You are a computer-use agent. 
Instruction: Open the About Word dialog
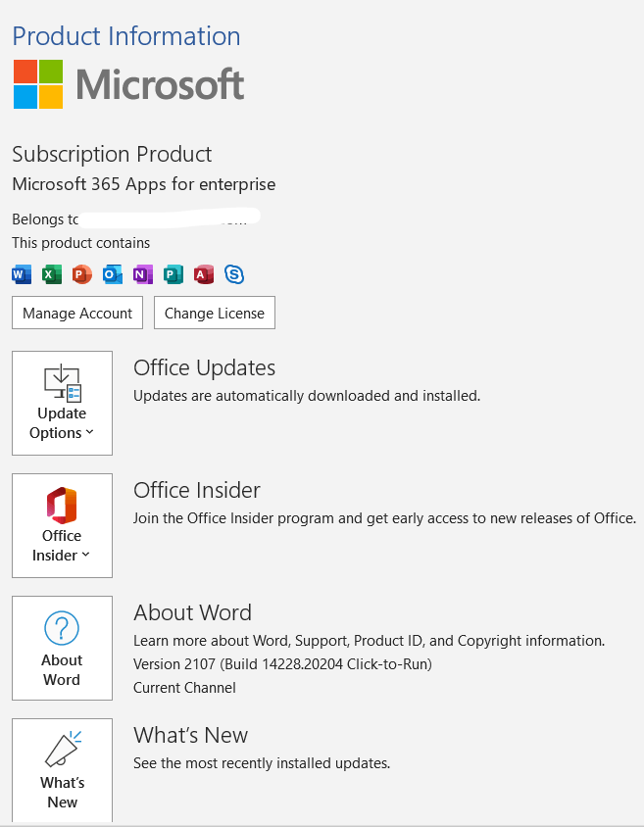click(62, 649)
